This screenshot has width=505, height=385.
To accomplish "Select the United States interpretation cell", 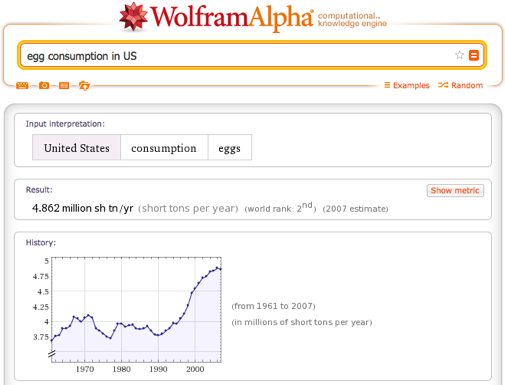I will tap(76, 147).
